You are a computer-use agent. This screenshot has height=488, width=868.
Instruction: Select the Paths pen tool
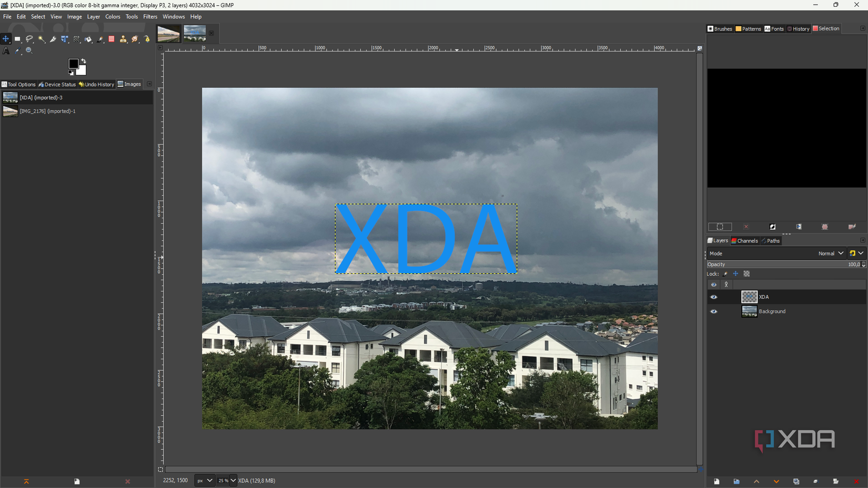click(147, 39)
